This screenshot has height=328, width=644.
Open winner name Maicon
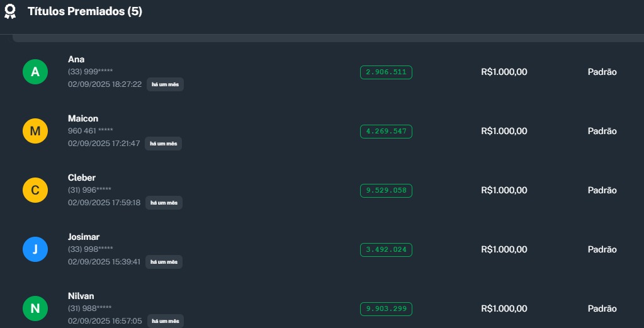83,118
